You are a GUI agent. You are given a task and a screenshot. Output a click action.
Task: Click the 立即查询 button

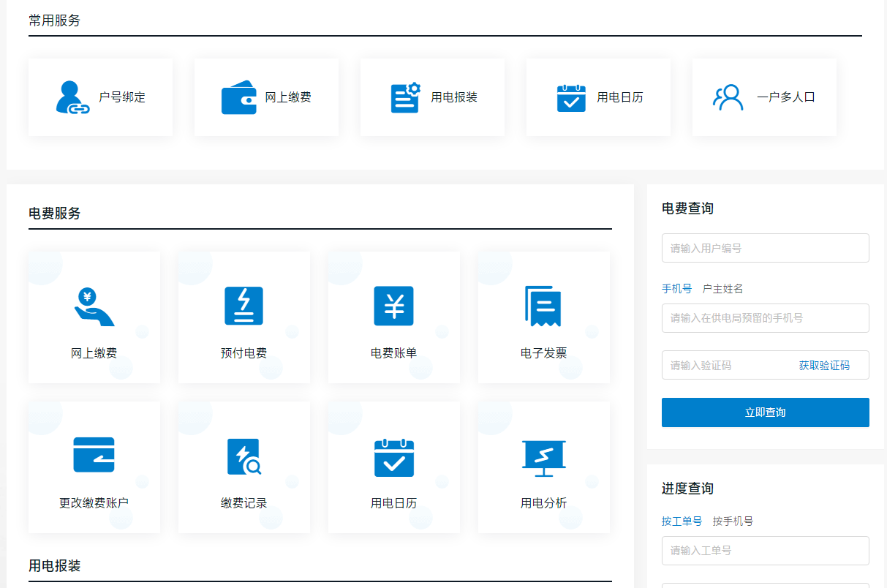[765, 412]
